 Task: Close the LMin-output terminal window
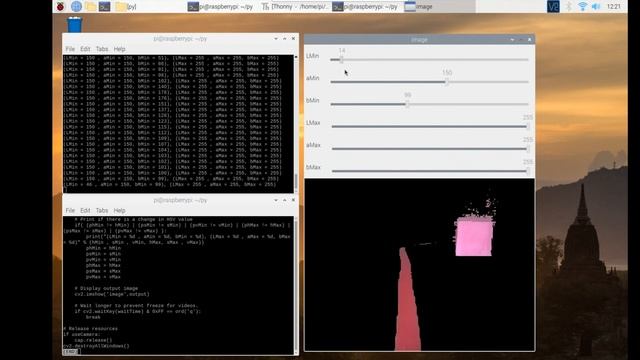[x=293, y=39]
